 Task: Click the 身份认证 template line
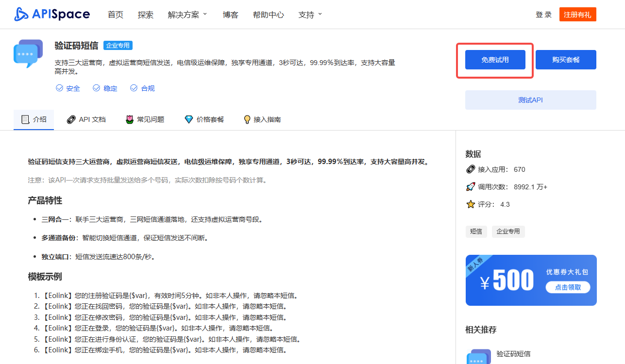click(171, 339)
